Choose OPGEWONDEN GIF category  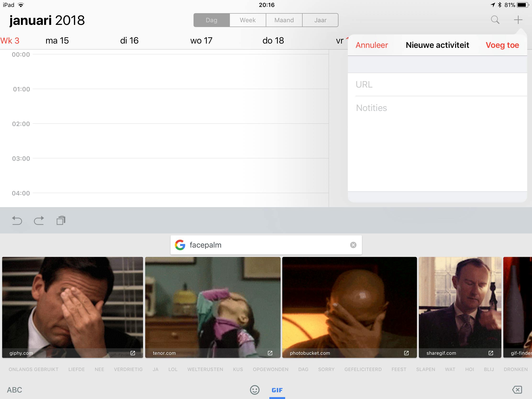coord(271,369)
